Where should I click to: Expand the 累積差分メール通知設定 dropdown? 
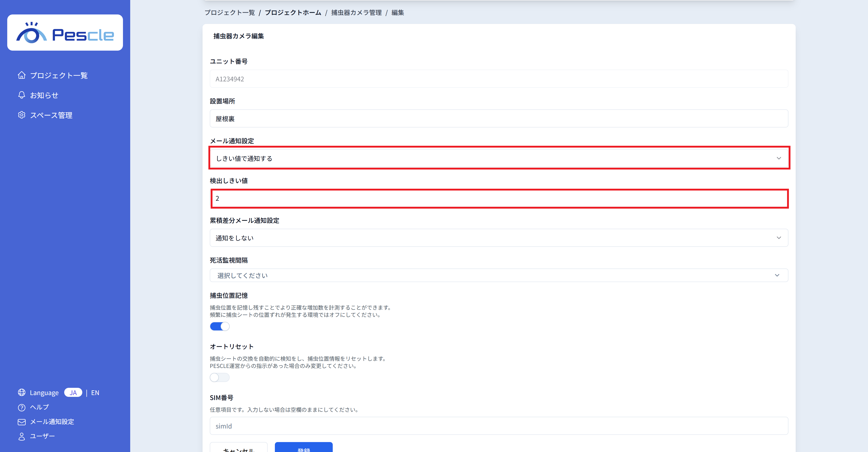[x=499, y=238]
